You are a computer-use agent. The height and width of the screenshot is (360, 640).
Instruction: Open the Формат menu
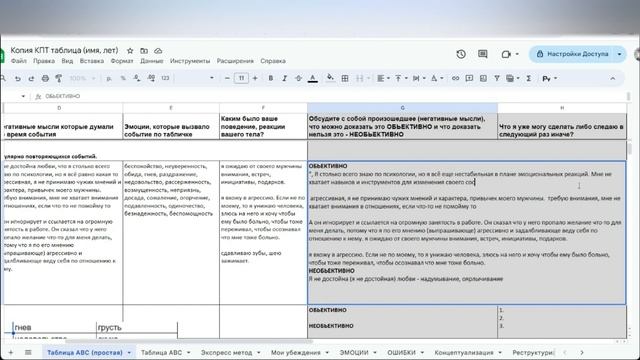pyautogui.click(x=122, y=61)
